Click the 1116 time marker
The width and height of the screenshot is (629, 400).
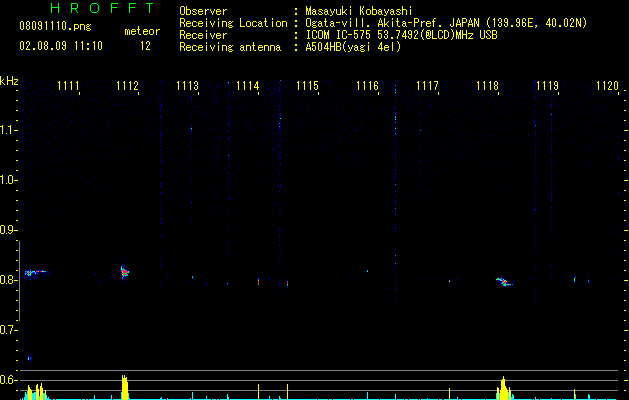tap(367, 86)
